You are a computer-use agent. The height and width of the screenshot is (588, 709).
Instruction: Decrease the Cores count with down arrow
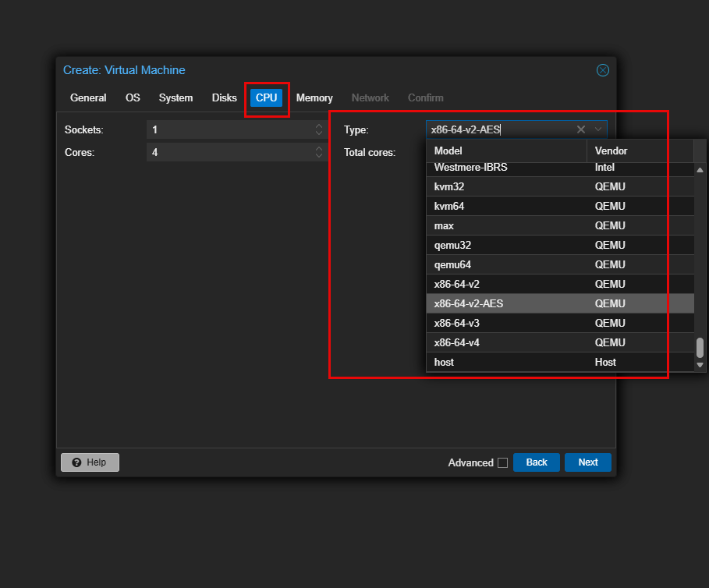[319, 156]
